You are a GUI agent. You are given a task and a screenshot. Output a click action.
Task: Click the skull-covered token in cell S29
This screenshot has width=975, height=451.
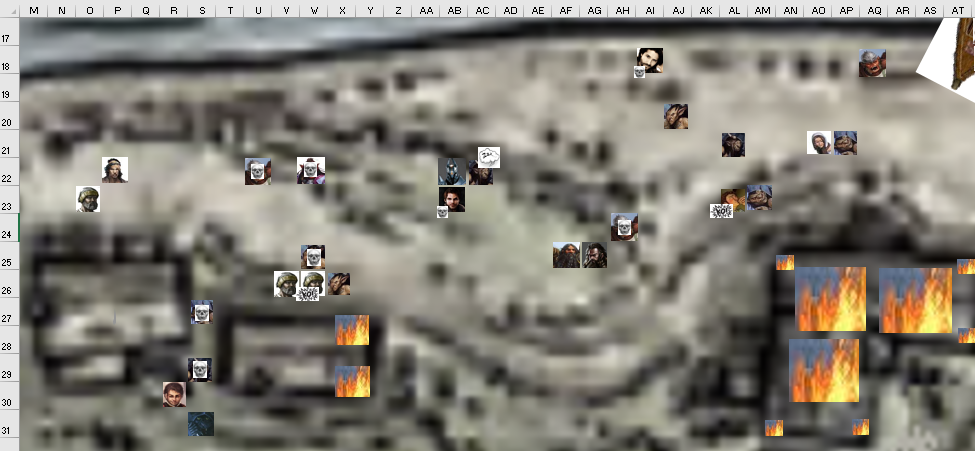[200, 370]
